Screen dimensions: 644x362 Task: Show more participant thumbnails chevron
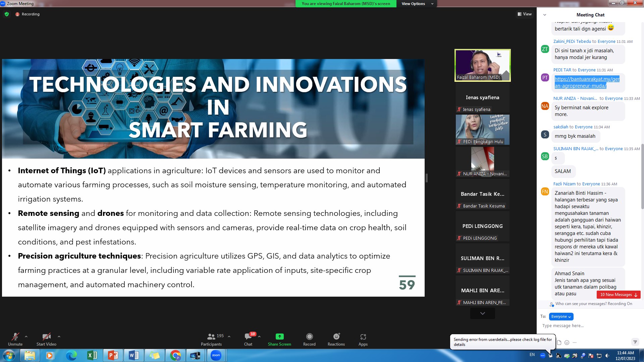(x=483, y=313)
